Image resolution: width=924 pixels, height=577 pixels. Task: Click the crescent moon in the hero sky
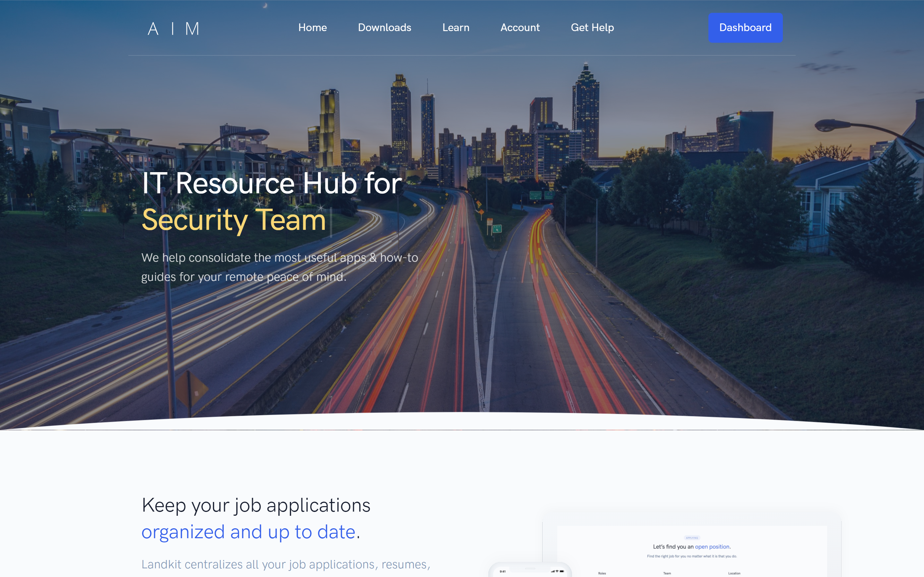[265, 5]
